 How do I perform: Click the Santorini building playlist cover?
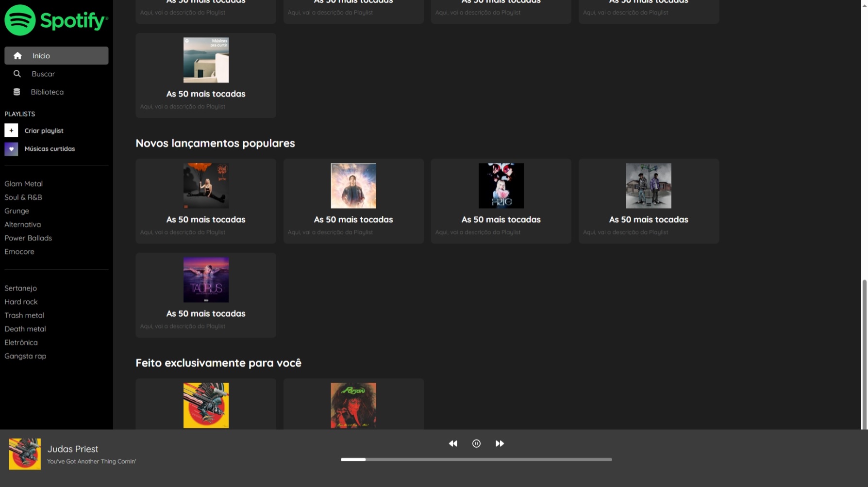tap(206, 60)
